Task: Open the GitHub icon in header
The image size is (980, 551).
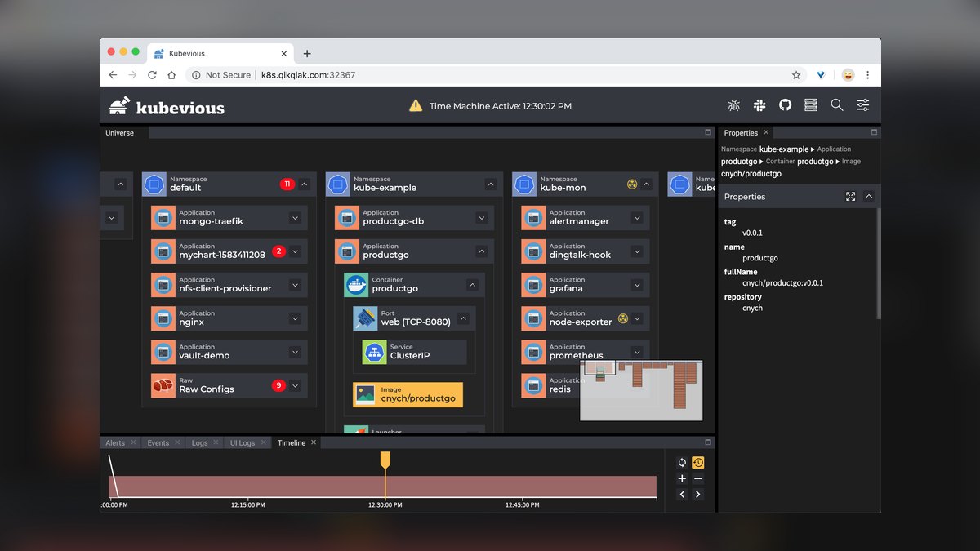Action: tap(785, 105)
